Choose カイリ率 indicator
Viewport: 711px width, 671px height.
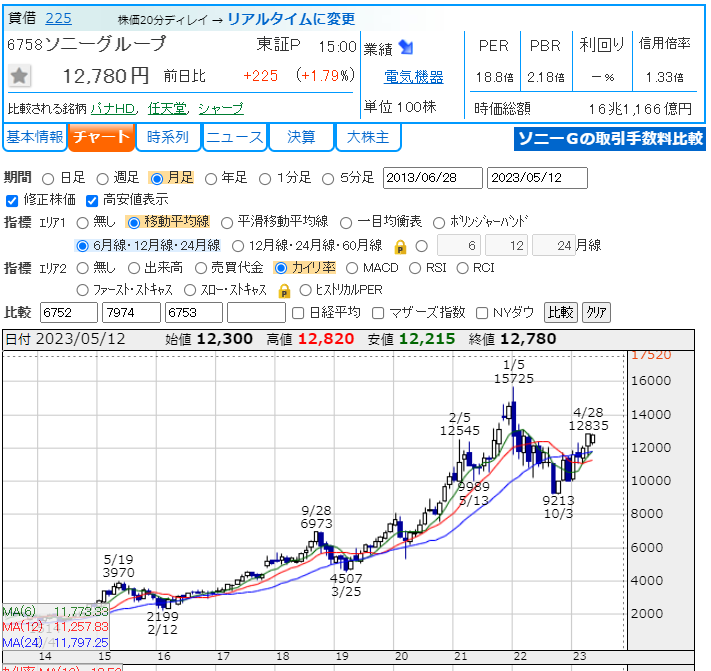tap(281, 268)
